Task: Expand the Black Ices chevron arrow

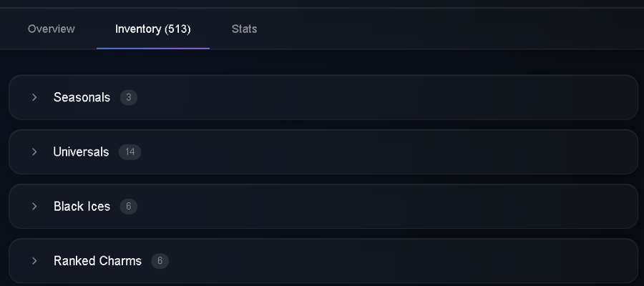Action: tap(34, 207)
